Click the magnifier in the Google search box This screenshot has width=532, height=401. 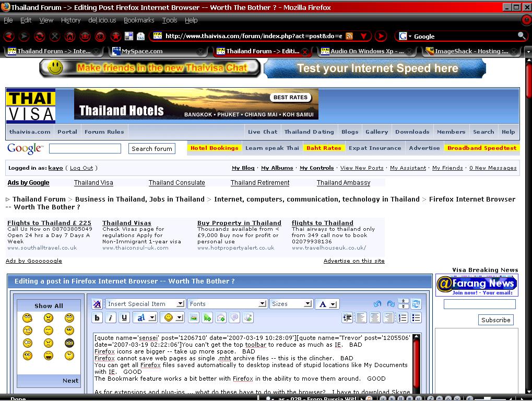522,36
